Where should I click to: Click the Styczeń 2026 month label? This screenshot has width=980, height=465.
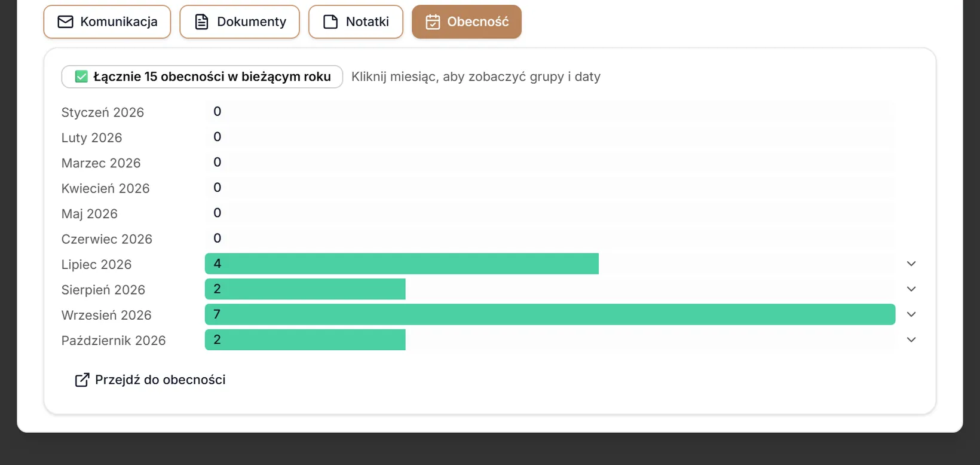point(103,112)
